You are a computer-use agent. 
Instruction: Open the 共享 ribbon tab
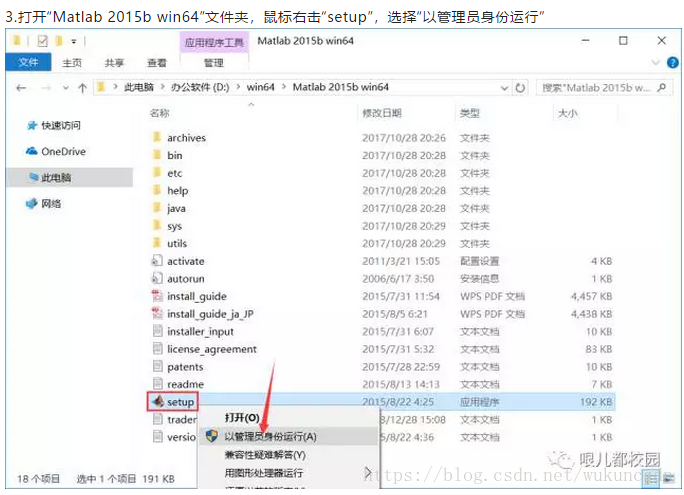coord(114,63)
